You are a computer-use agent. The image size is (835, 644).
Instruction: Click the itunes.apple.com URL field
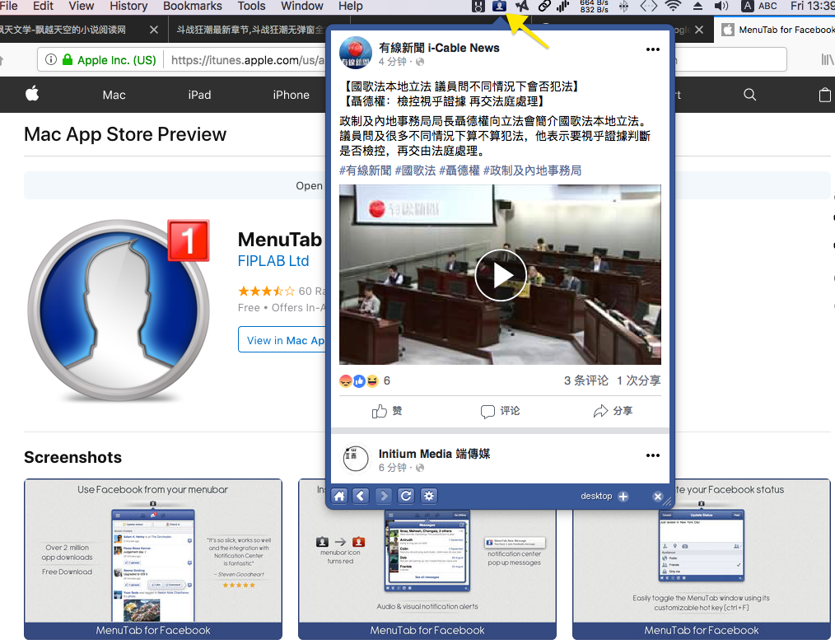(248, 59)
